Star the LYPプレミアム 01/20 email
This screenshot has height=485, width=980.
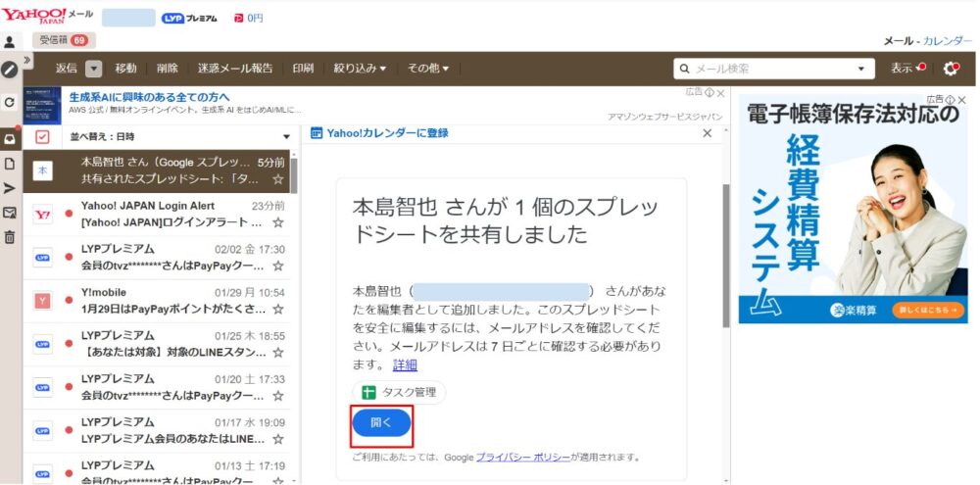tap(278, 396)
